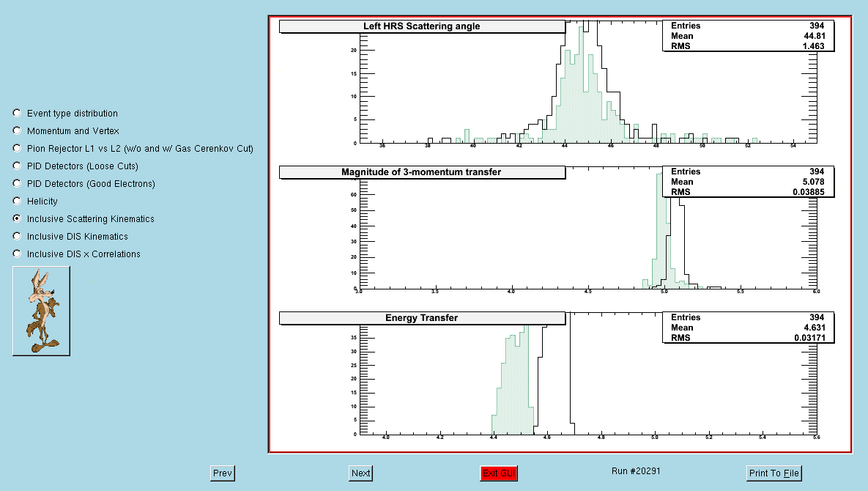Viewport: 868px width, 491px height.
Task: Select Inclusive Scattering Kinematics radio button
Action: pyautogui.click(x=17, y=218)
